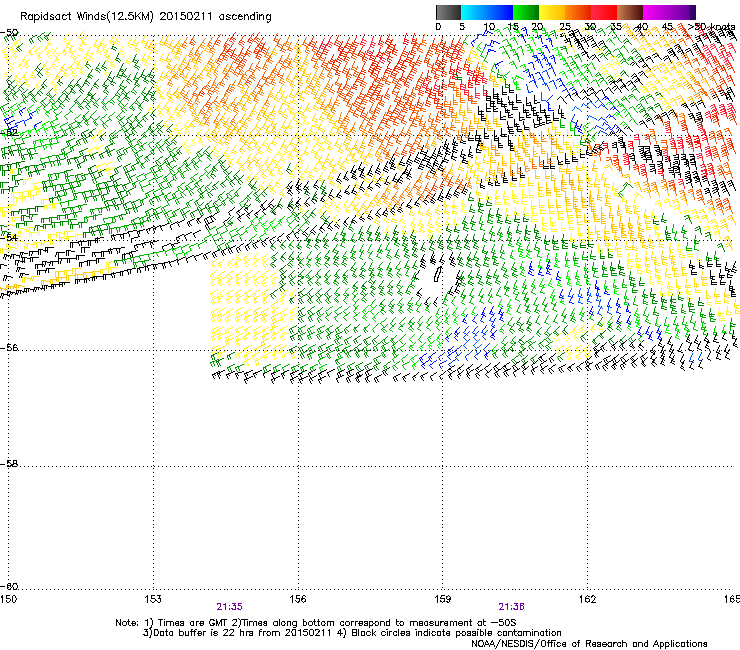Click the 156 longitude axis label
This screenshot has height=650, width=740.
298,599
